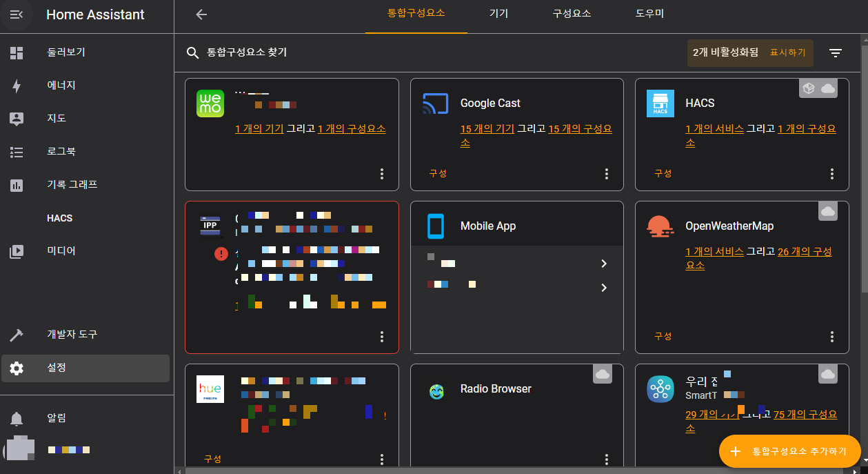This screenshot has width=868, height=474.
Task: Click 구성 on Philips Hue card
Action: click(x=213, y=459)
